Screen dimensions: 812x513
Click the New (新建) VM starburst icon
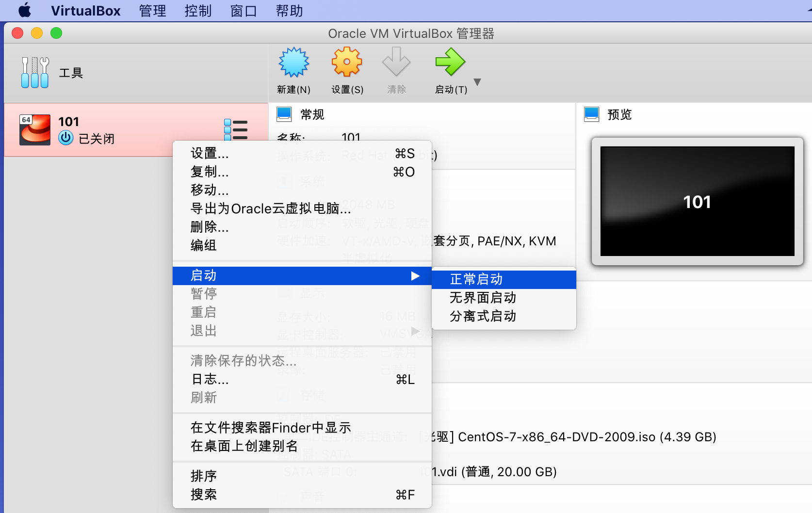click(x=293, y=62)
